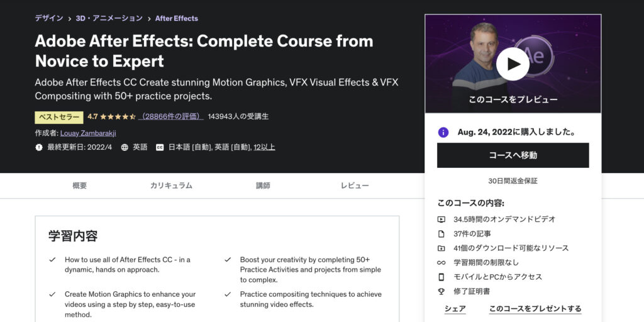Click the このコースをプレビュー caption
This screenshot has width=644, height=322.
coord(513,100)
